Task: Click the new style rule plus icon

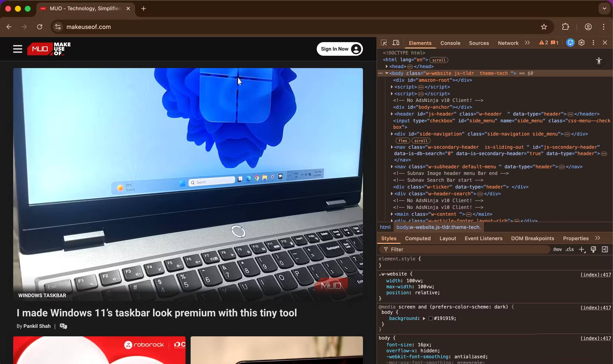Action: pyautogui.click(x=581, y=249)
